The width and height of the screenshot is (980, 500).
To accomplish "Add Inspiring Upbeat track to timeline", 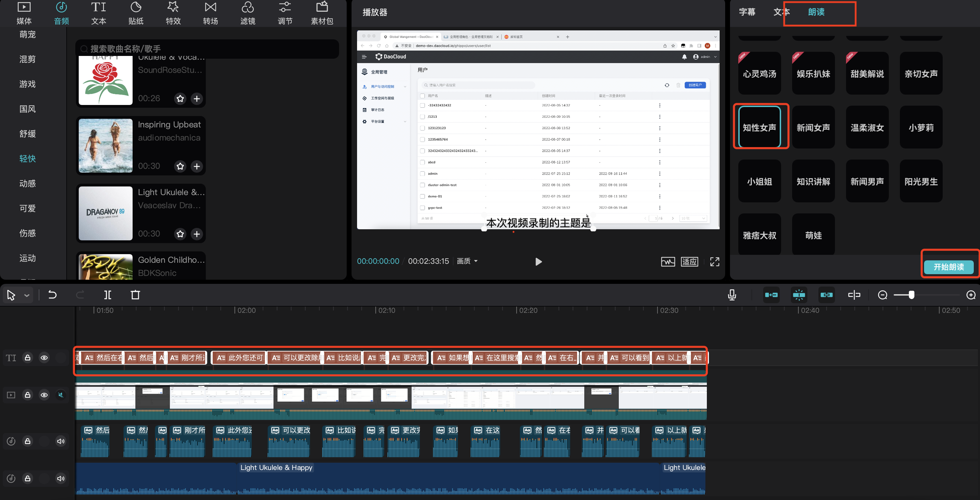I will coord(197,166).
